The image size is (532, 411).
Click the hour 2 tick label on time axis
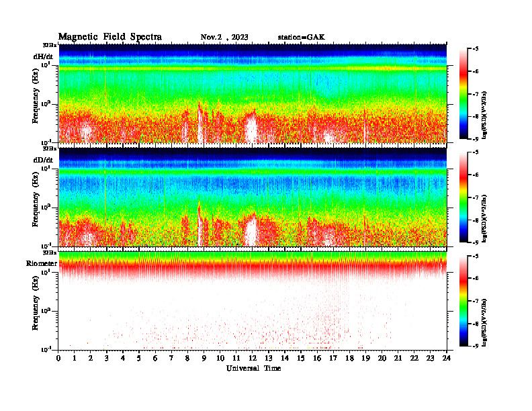(x=91, y=359)
